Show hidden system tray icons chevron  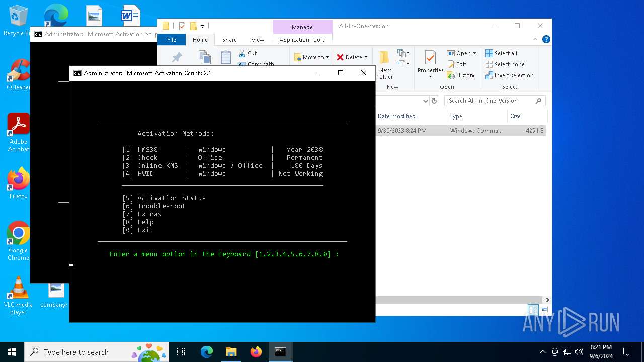click(x=542, y=352)
